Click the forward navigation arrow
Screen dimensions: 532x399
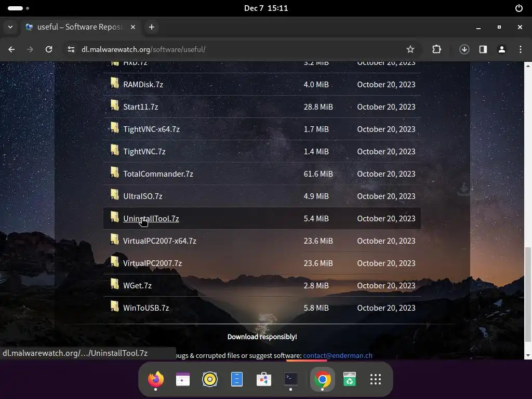pyautogui.click(x=30, y=49)
